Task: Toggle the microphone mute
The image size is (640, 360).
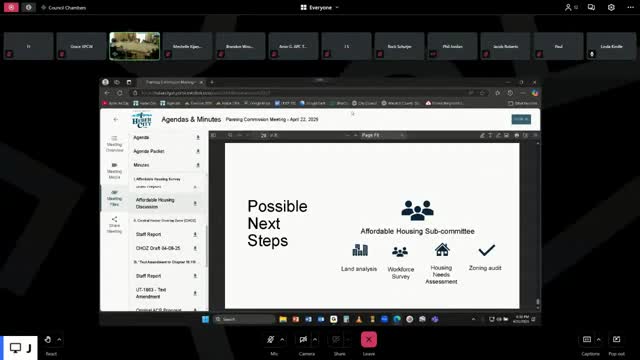Action: (x=270, y=340)
